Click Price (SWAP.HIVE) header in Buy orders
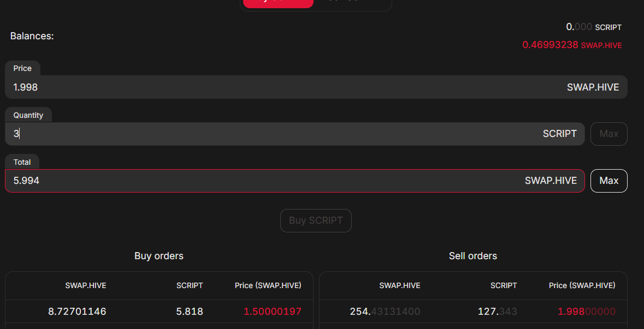The image size is (644, 329). click(x=268, y=285)
